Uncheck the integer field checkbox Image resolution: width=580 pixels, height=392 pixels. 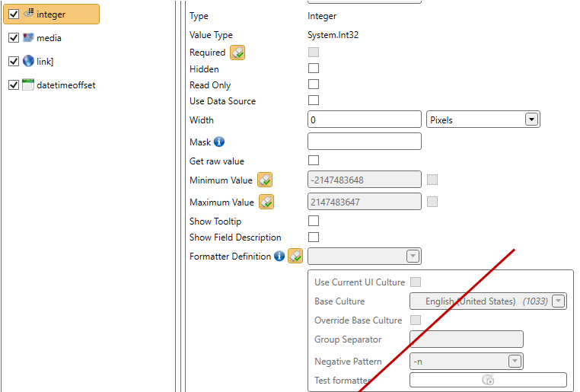[14, 14]
